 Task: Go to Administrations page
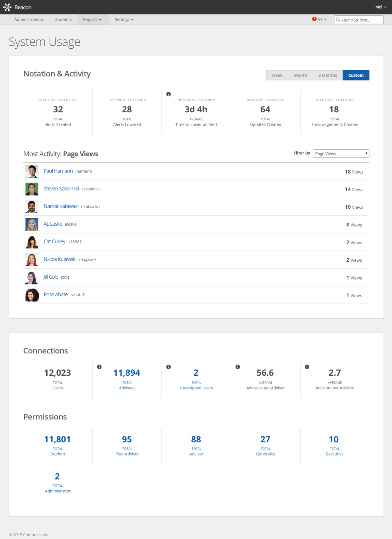point(29,20)
